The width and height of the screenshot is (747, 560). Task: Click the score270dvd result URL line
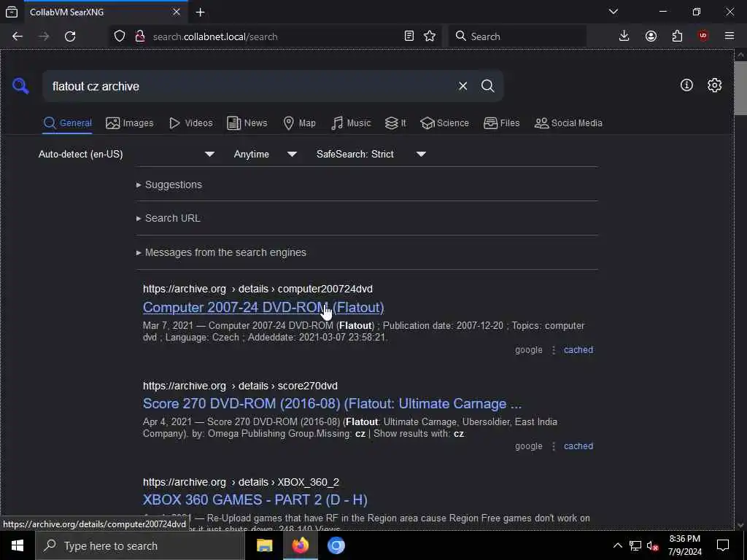pos(240,386)
